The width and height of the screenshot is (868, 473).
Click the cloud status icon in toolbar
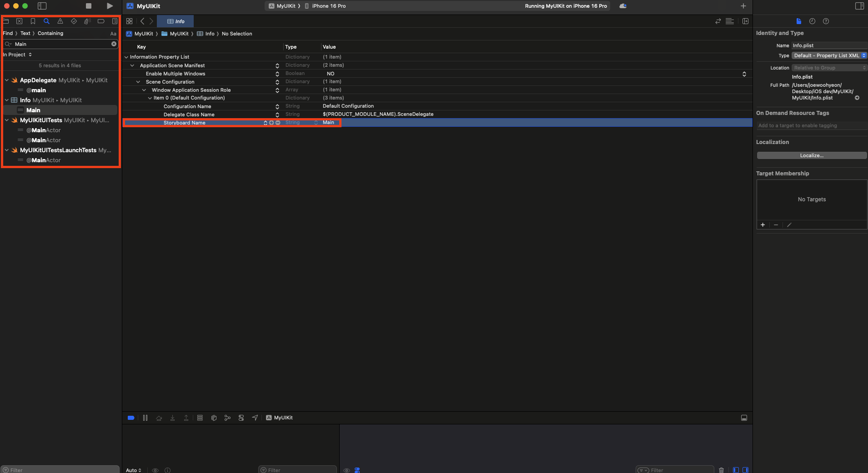(623, 6)
